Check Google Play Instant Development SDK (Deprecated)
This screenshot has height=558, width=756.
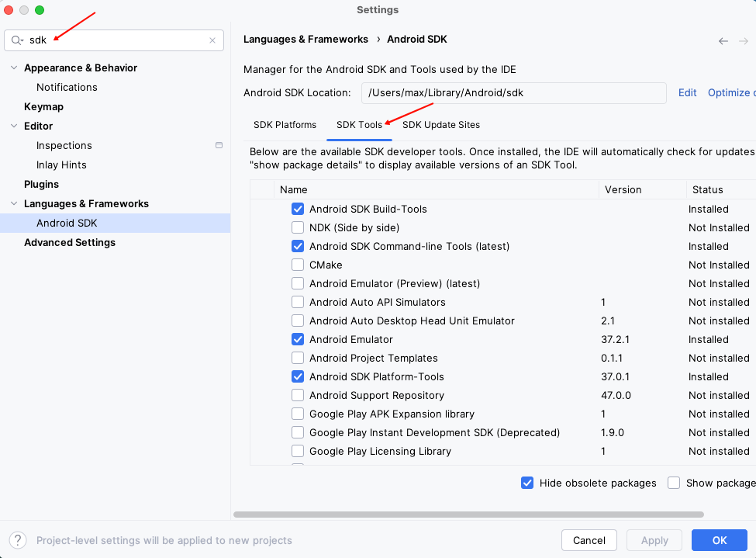coord(298,432)
